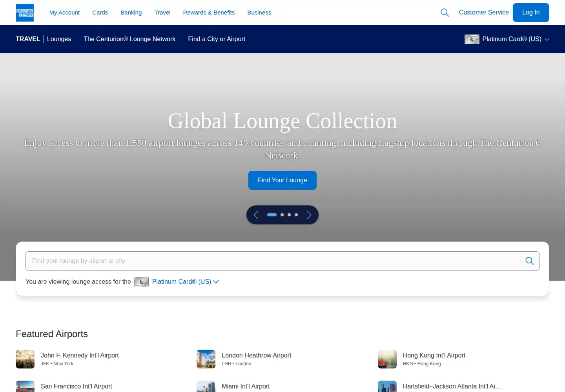Viewport: 565px width, 392px height.
Task: Go to next carousel slide
Action: click(x=309, y=215)
